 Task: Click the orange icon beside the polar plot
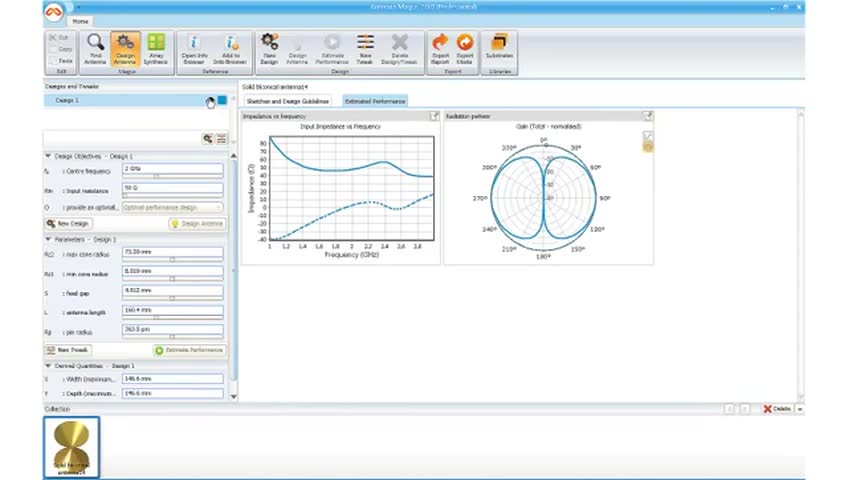click(647, 147)
